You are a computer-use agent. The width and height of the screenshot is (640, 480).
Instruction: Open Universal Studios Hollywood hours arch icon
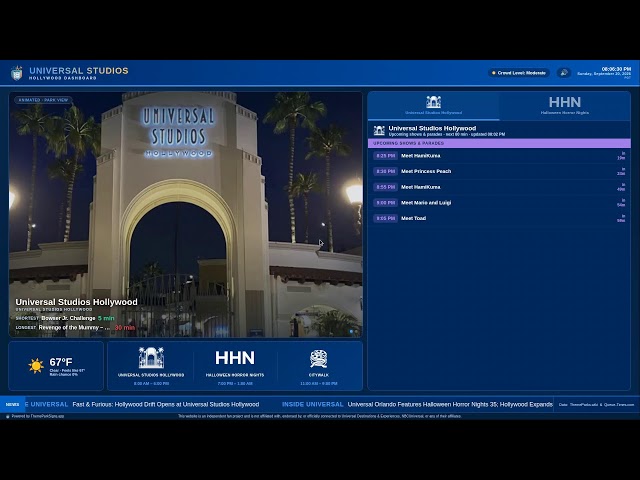pyautogui.click(x=151, y=358)
